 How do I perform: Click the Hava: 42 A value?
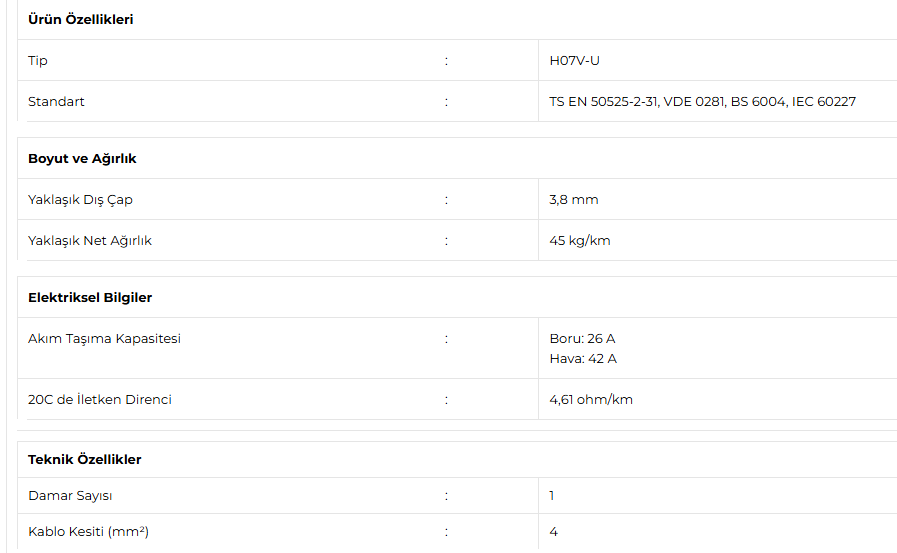(582, 359)
